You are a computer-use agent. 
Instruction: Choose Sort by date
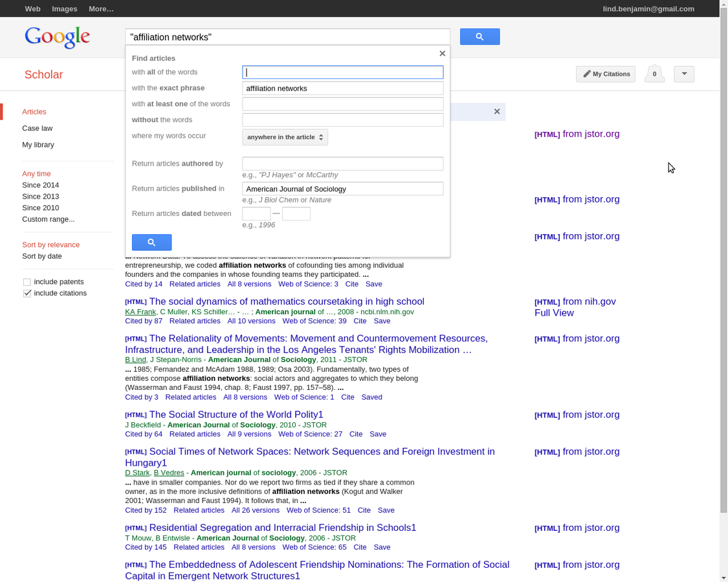pos(42,256)
